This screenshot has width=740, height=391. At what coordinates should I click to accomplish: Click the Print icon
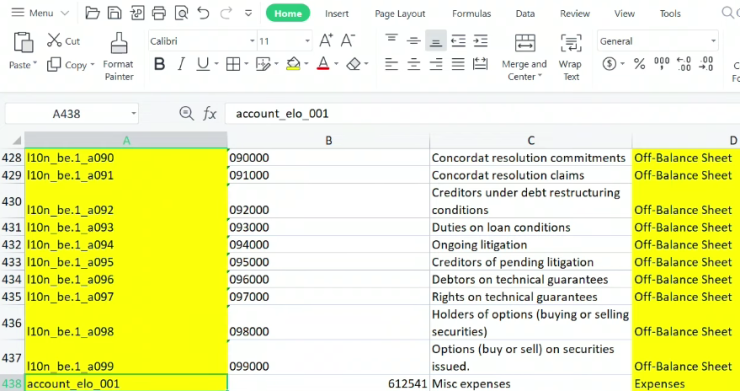click(x=159, y=13)
